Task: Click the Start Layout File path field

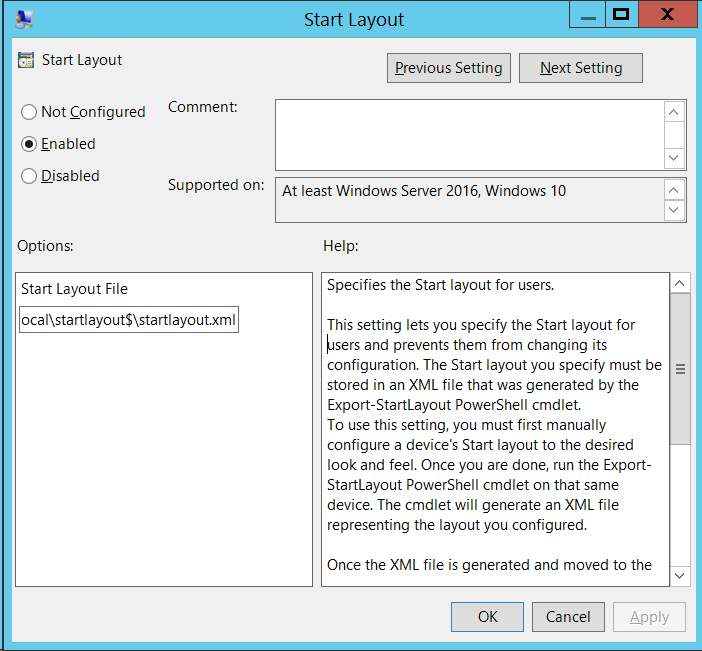Action: point(128,320)
